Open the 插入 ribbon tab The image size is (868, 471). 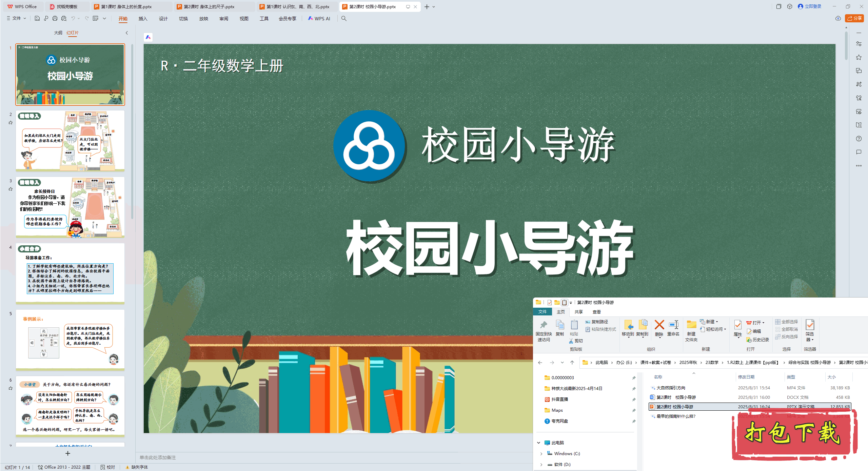point(143,19)
